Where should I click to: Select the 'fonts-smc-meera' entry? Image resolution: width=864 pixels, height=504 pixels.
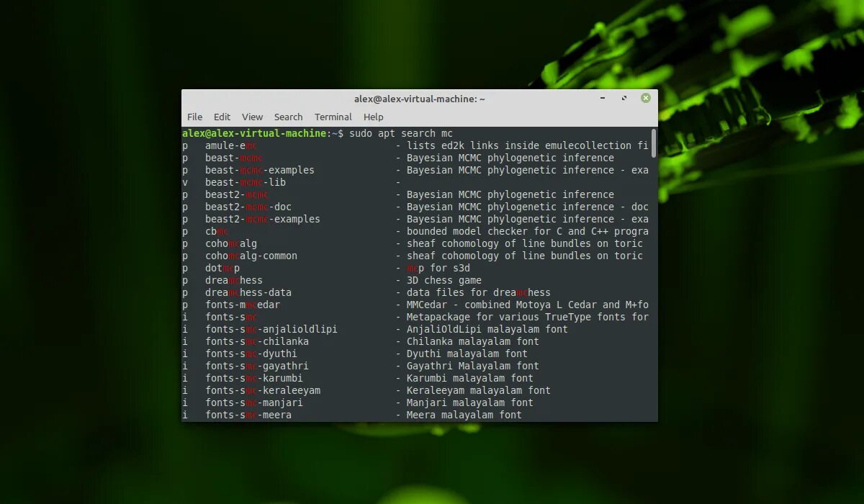248,415
